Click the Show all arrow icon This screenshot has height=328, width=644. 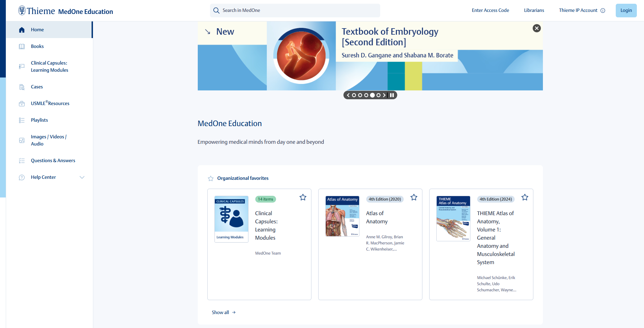(234, 312)
